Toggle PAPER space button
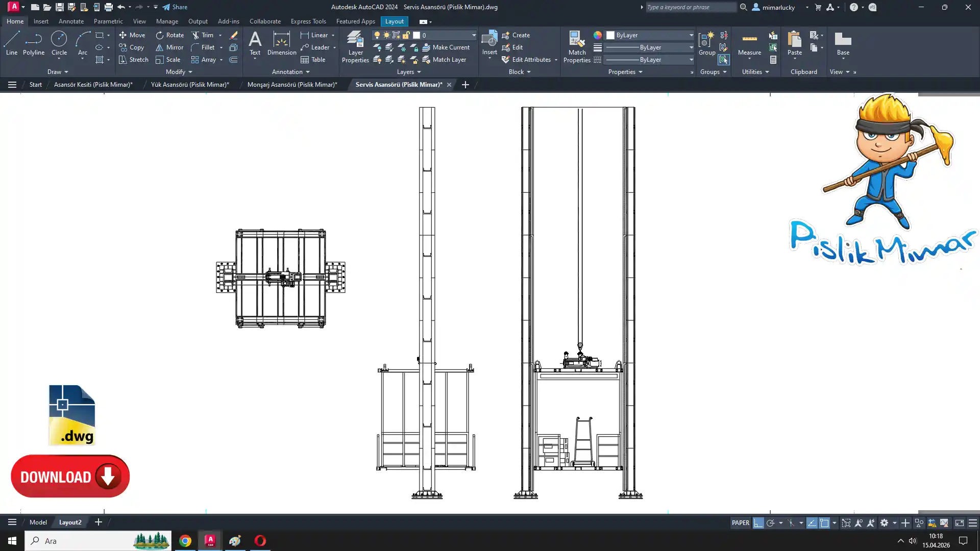 740,522
